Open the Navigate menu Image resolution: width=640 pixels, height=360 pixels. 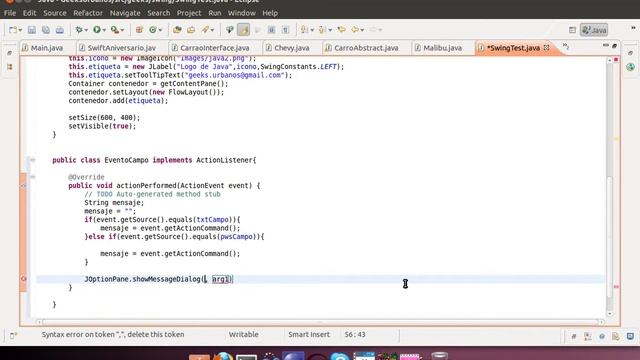pyautogui.click(x=125, y=13)
